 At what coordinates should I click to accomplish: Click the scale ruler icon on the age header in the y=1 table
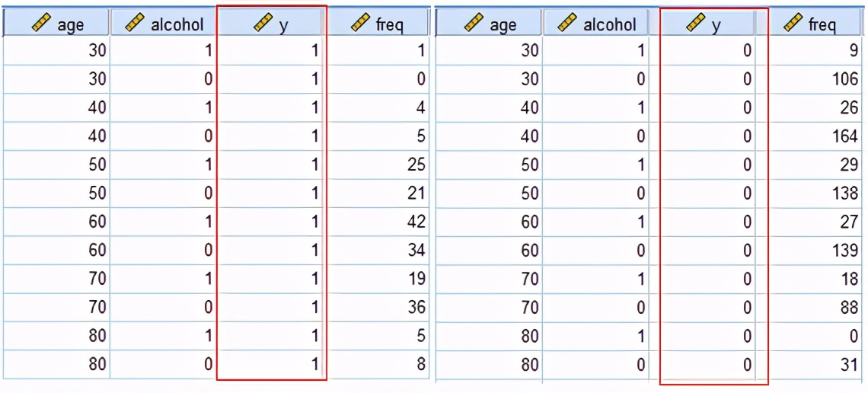(x=43, y=24)
